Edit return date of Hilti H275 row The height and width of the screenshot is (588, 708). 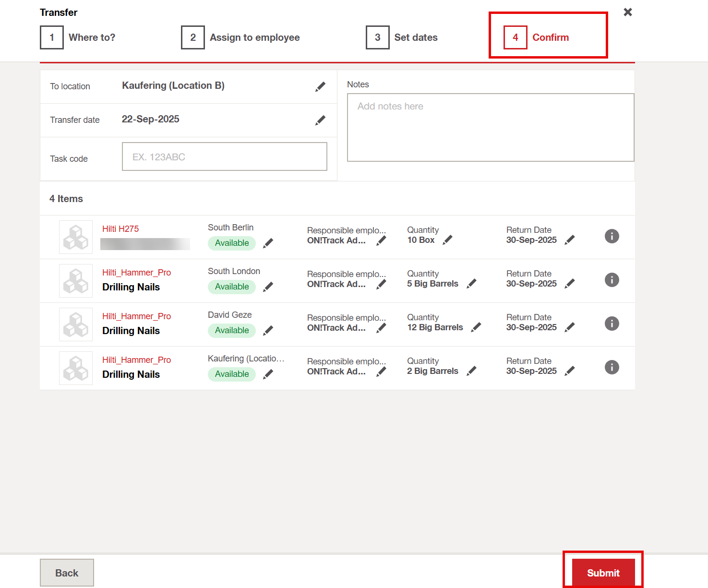tap(570, 240)
